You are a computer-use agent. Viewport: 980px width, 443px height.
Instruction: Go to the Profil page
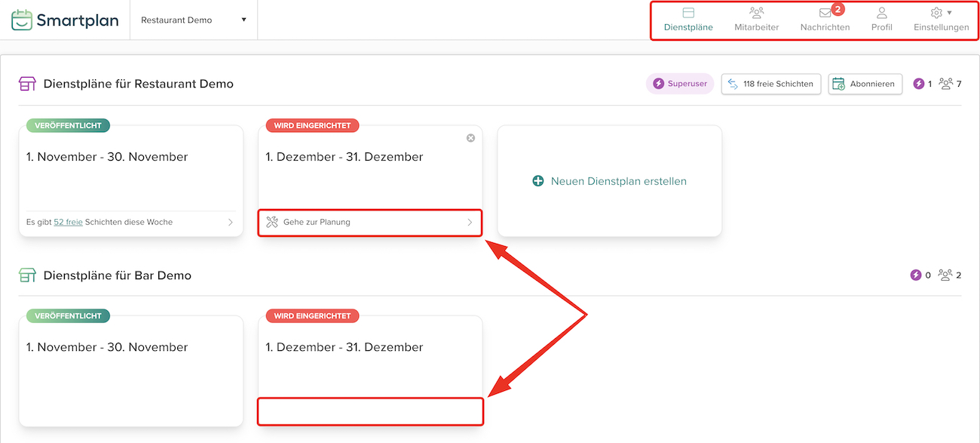click(x=881, y=20)
